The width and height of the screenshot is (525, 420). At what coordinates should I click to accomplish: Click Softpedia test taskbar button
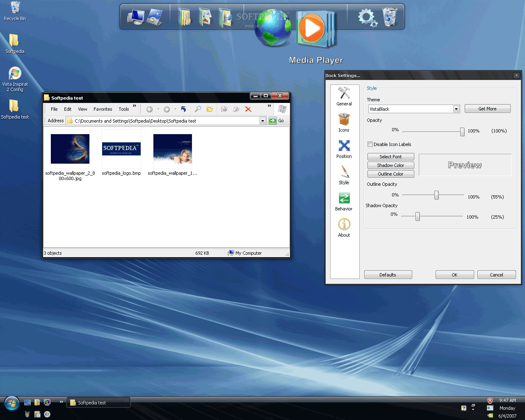(98, 402)
